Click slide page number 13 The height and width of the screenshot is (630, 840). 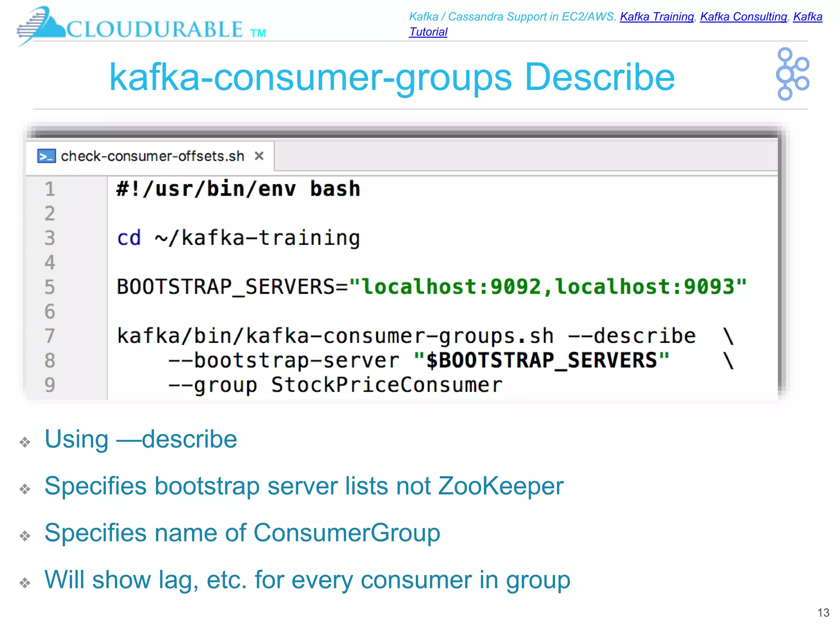point(823,612)
